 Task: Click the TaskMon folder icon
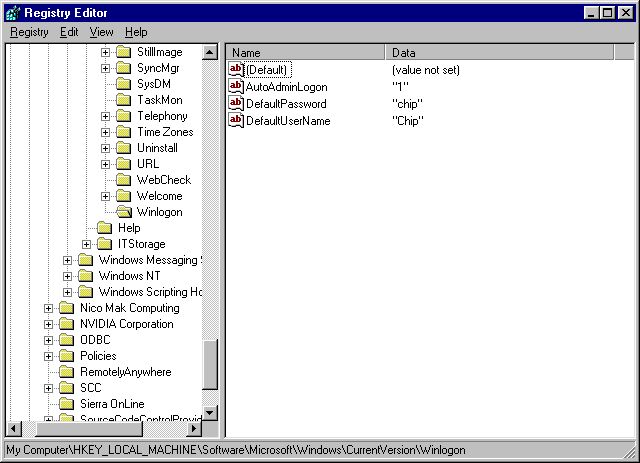coord(124,100)
